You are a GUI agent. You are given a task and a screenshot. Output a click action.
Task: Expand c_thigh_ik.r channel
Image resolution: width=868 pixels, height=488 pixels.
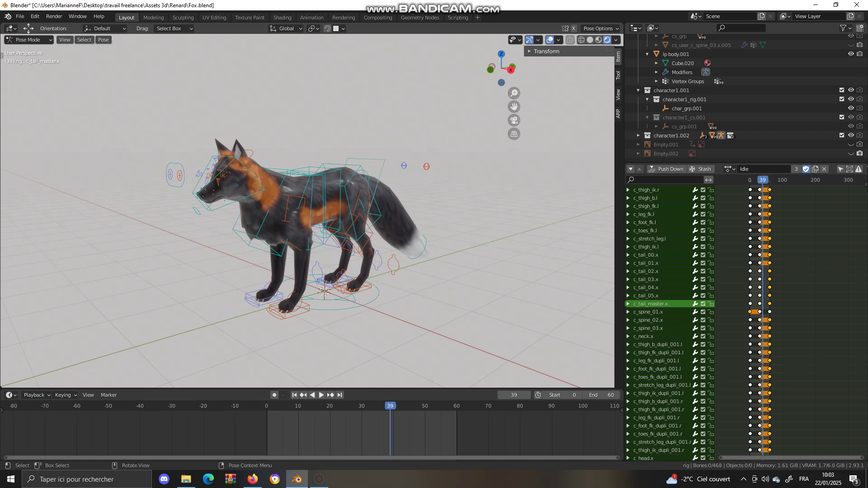click(x=628, y=190)
